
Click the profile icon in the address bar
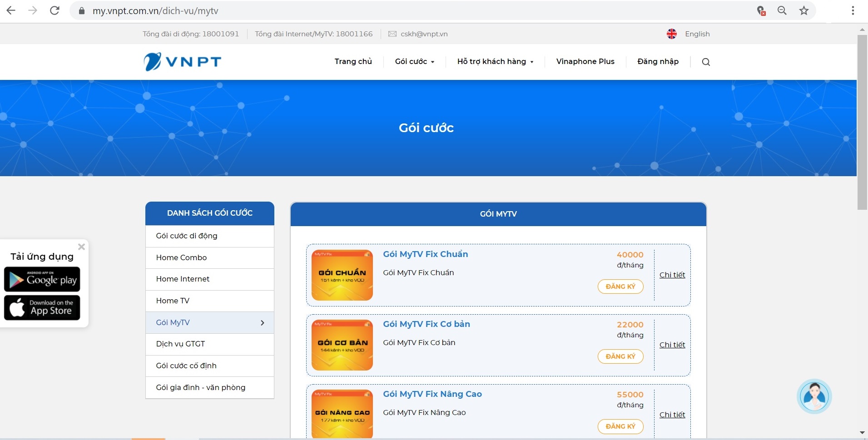coord(761,11)
